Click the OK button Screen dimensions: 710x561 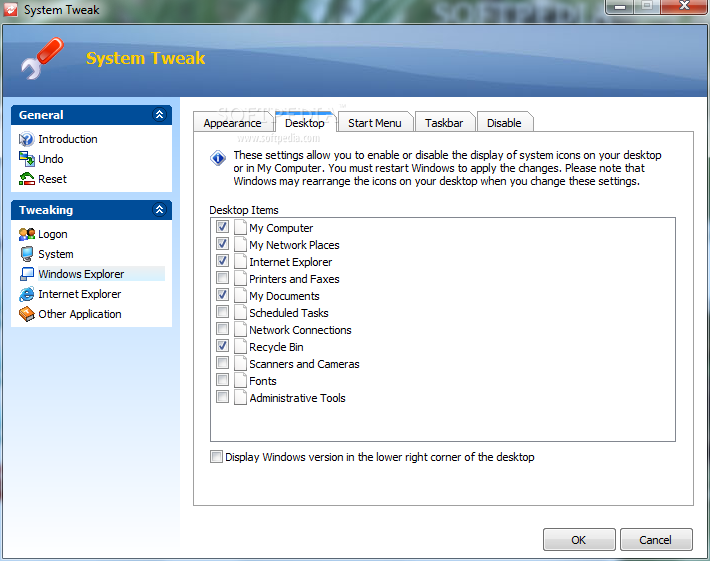579,540
